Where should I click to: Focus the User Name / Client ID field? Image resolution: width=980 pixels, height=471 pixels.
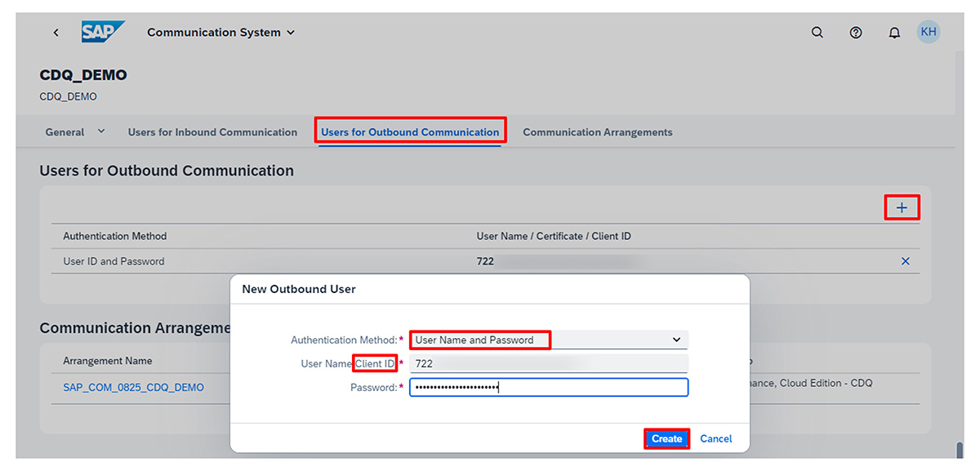(x=549, y=363)
